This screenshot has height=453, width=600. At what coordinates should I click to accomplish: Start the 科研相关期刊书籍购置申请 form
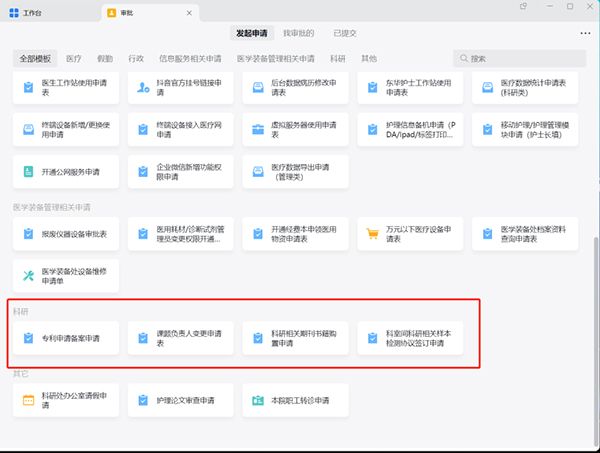(x=295, y=338)
